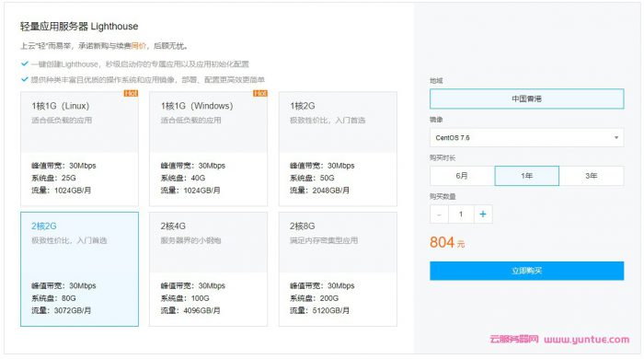Click 流量: 4096GB/月 in 2核4G card

click(190, 310)
